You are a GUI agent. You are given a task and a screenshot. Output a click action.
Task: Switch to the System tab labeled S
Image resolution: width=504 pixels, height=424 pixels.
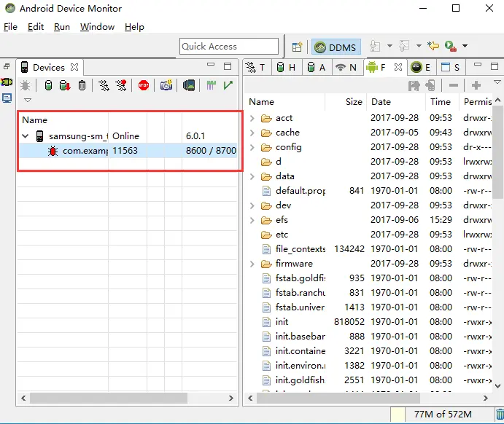pyautogui.click(x=450, y=68)
